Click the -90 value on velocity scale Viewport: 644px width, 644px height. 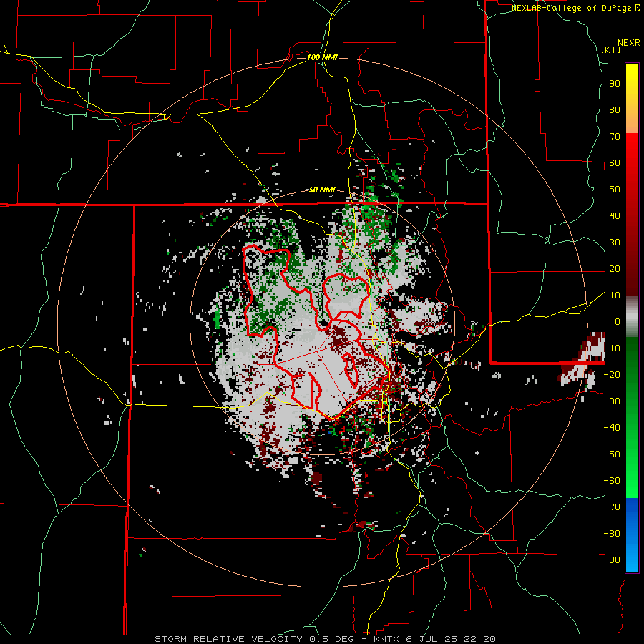(x=612, y=560)
